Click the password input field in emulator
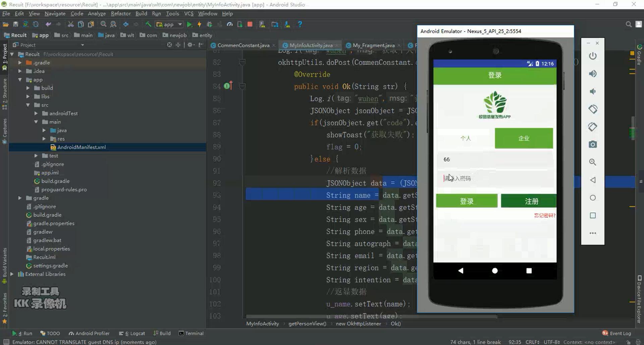This screenshot has height=345, width=644. coord(495,178)
